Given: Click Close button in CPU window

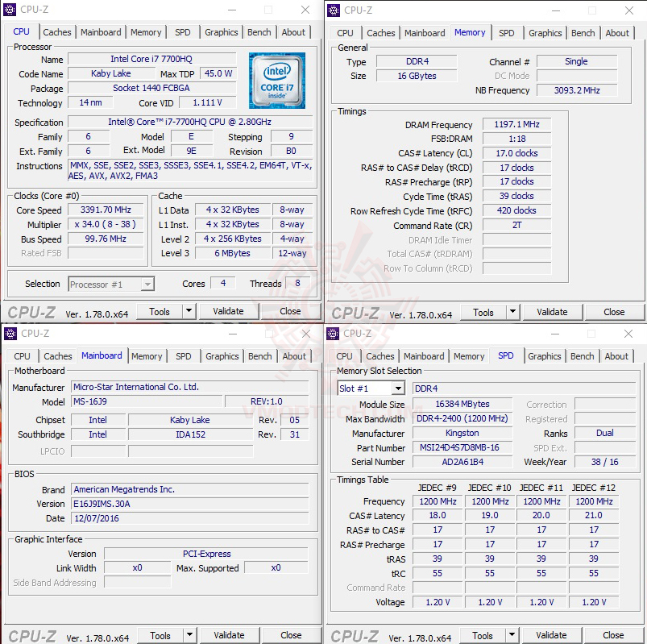Looking at the screenshot, I should (x=290, y=311).
